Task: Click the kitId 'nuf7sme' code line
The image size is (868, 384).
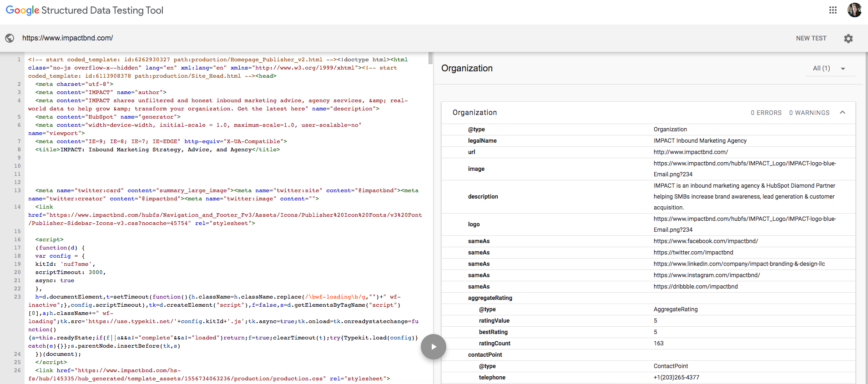Action: click(x=65, y=264)
